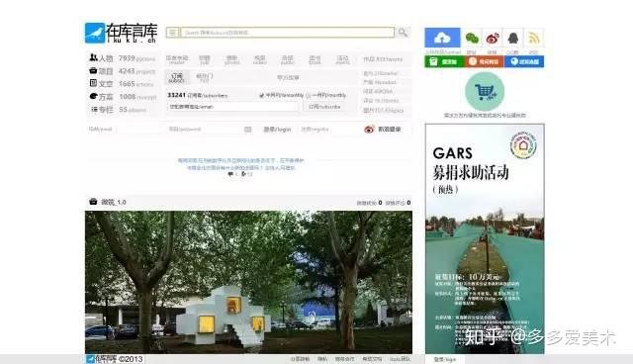Click the green banner button
The height and width of the screenshot is (364, 633).
coord(444,61)
